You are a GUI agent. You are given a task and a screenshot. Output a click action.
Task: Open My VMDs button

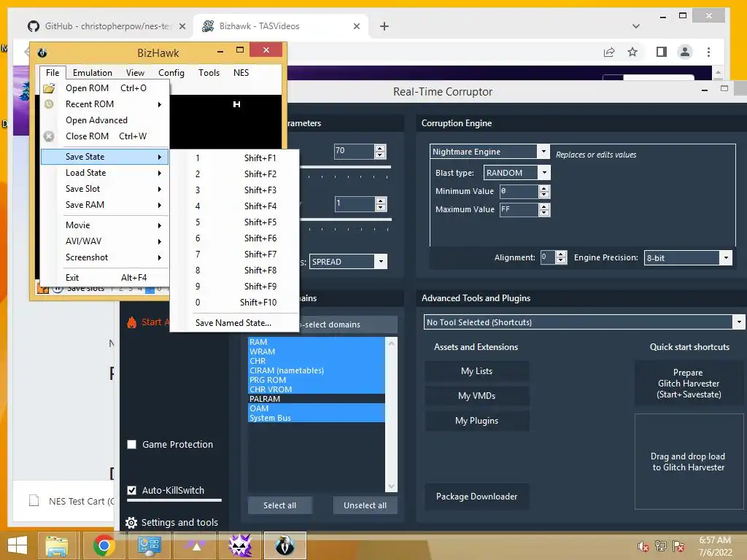click(x=476, y=396)
